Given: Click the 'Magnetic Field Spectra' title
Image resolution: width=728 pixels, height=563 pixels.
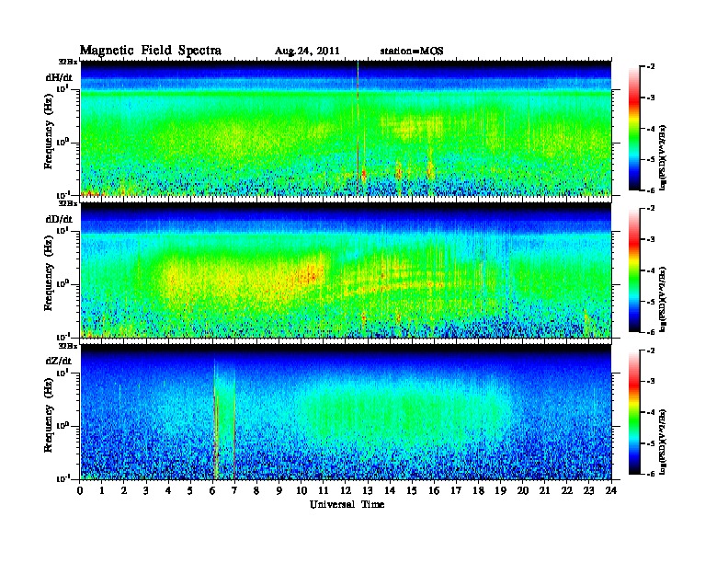Looking at the screenshot, I should (151, 51).
